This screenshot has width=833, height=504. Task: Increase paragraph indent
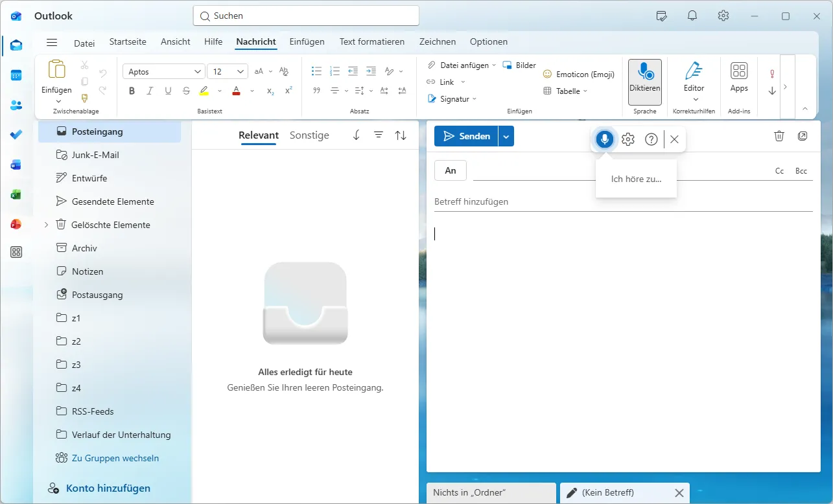click(x=371, y=71)
